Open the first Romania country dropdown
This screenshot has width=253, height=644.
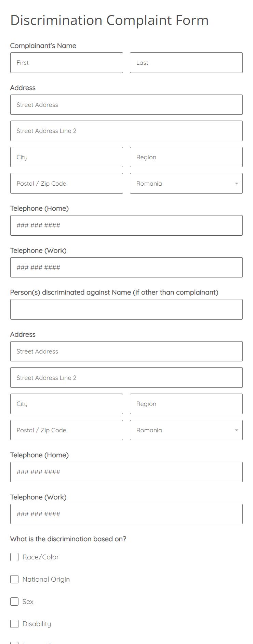pyautogui.click(x=186, y=183)
